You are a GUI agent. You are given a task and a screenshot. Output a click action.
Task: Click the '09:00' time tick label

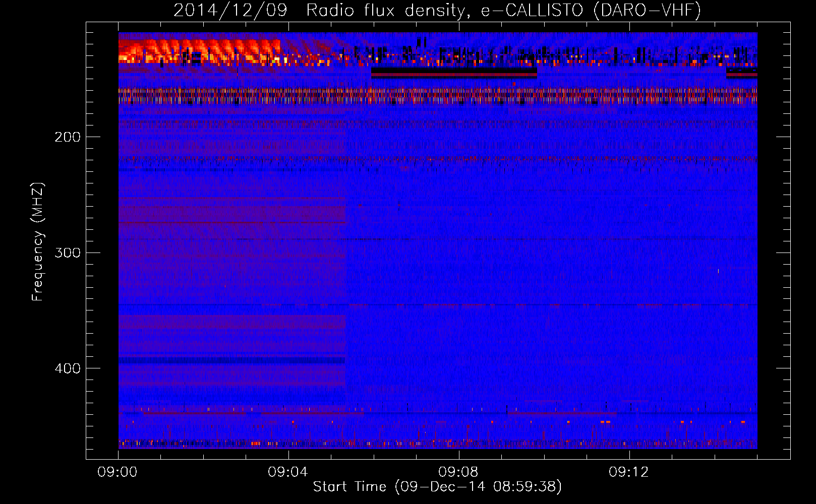(x=118, y=472)
